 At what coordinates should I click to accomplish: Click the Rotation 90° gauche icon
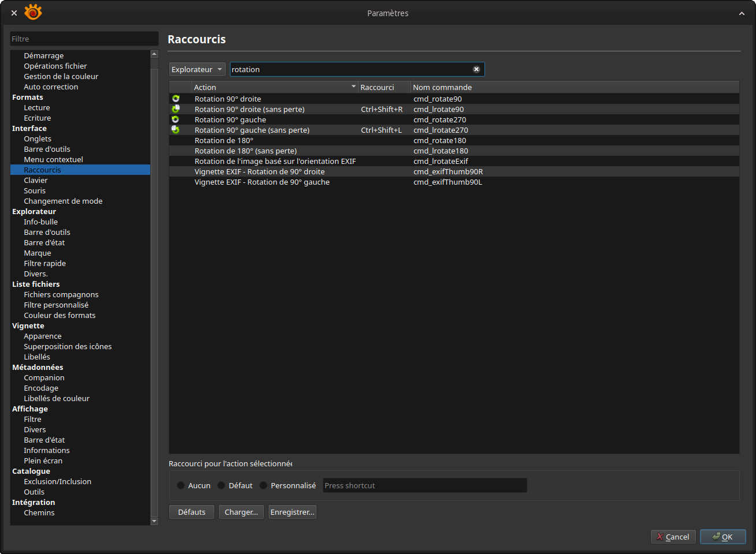[176, 119]
